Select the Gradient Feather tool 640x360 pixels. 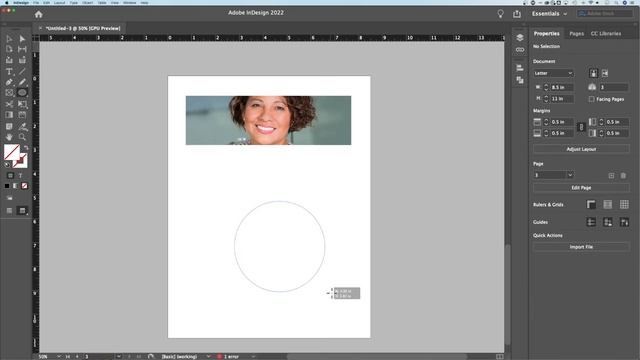click(x=22, y=115)
